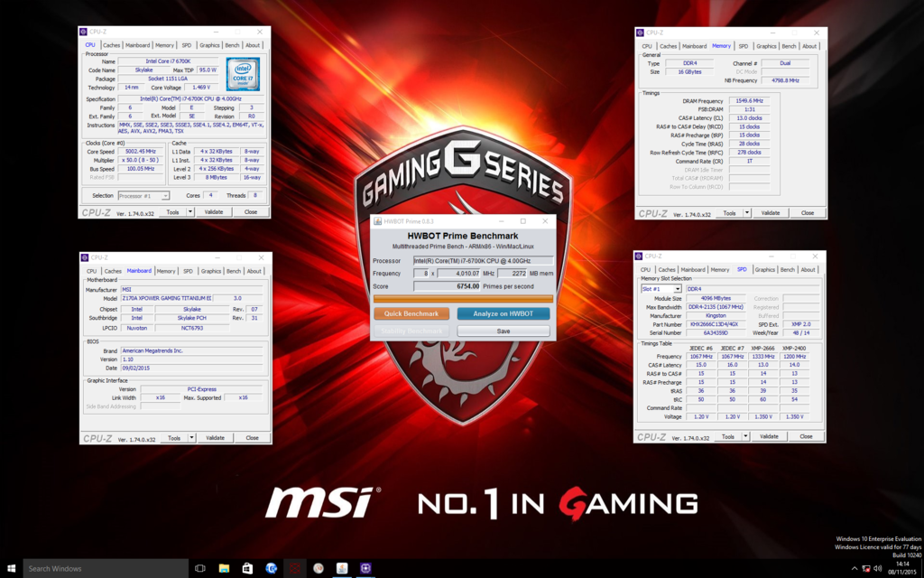
Task: Select the motherboard model Z170A XPOWER GAMING TITANIUM
Action: coord(166,298)
